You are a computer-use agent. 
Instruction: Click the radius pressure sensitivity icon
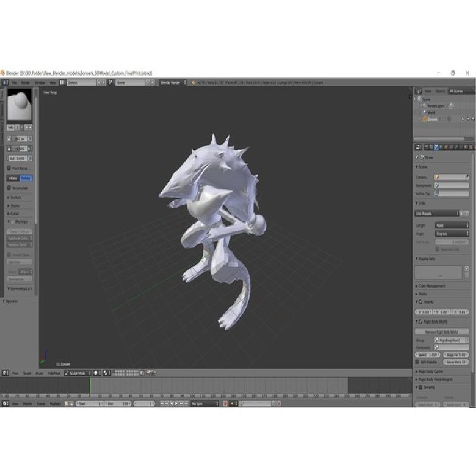pyautogui.click(x=30, y=139)
